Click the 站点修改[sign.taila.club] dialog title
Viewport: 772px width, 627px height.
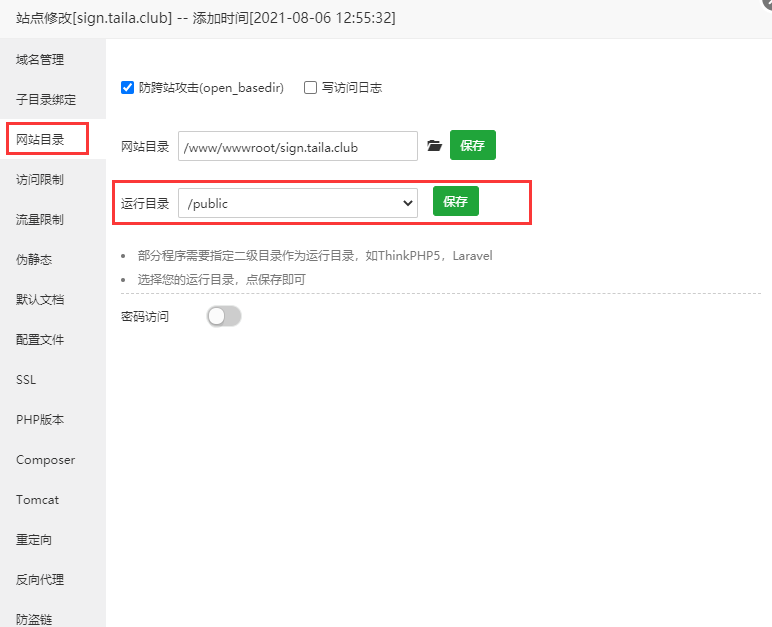pyautogui.click(x=206, y=18)
